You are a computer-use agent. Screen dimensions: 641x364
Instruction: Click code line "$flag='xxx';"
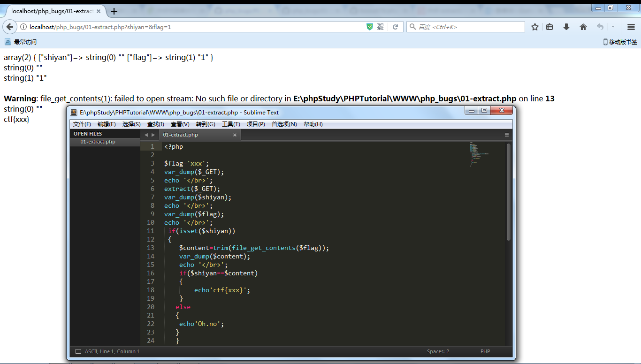tap(186, 163)
